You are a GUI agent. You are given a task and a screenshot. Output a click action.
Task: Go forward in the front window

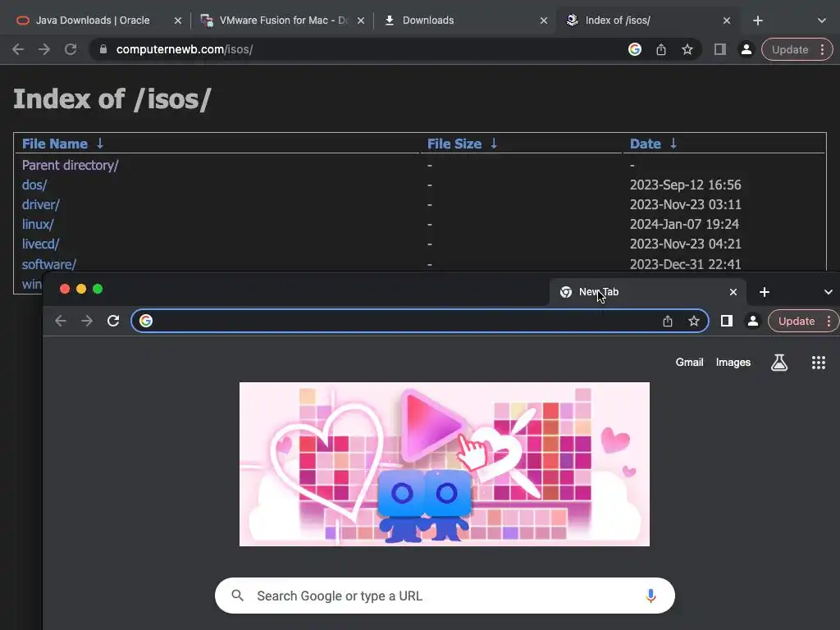coord(87,321)
